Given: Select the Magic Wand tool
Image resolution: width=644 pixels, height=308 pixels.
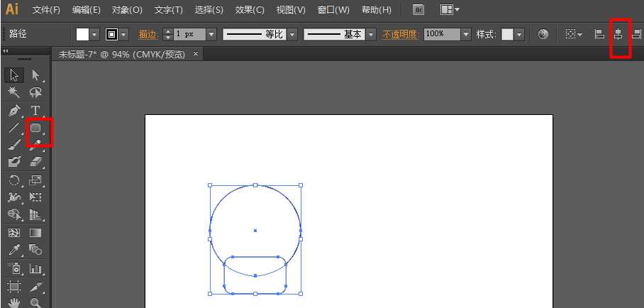Looking at the screenshot, I should [14, 92].
